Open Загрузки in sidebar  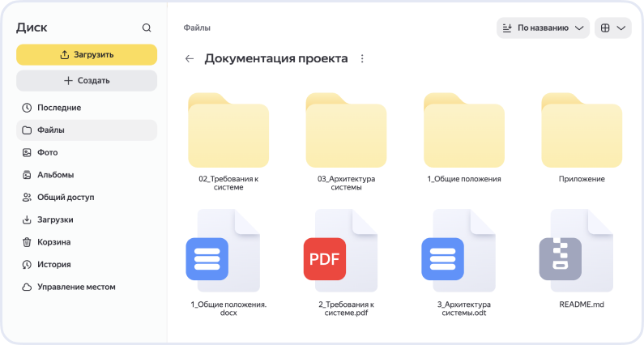[87, 219]
